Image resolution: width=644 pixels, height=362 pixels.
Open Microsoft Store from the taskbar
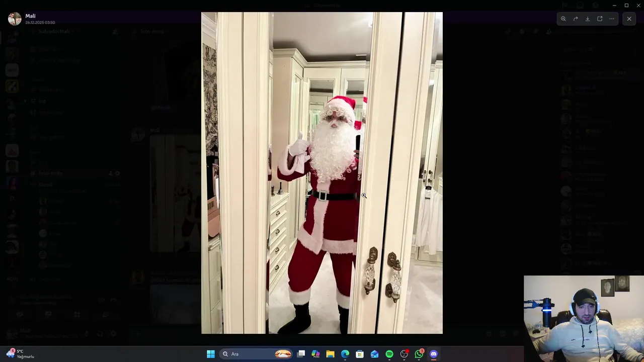(360, 354)
